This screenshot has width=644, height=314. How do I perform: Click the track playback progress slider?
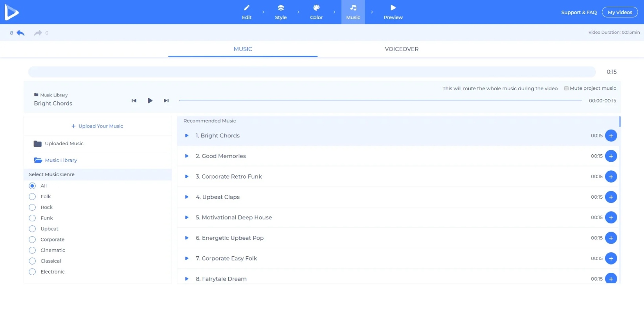coord(380,100)
